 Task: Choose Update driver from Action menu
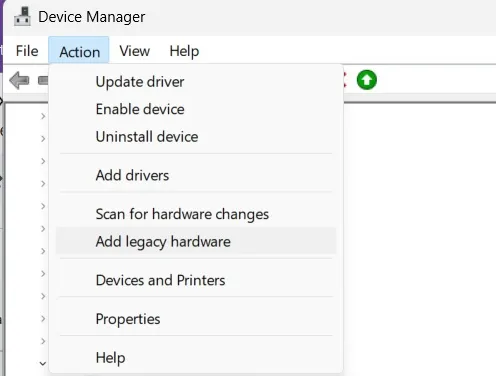point(196,82)
